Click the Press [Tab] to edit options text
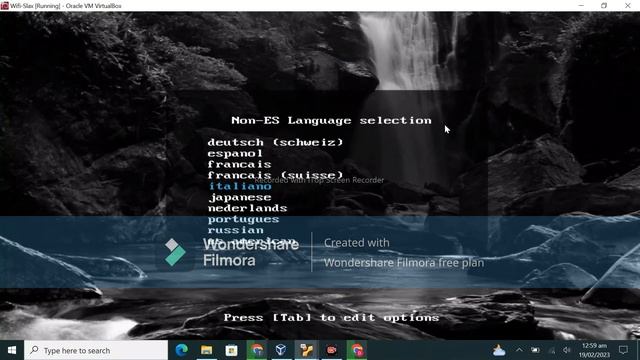 [331, 318]
